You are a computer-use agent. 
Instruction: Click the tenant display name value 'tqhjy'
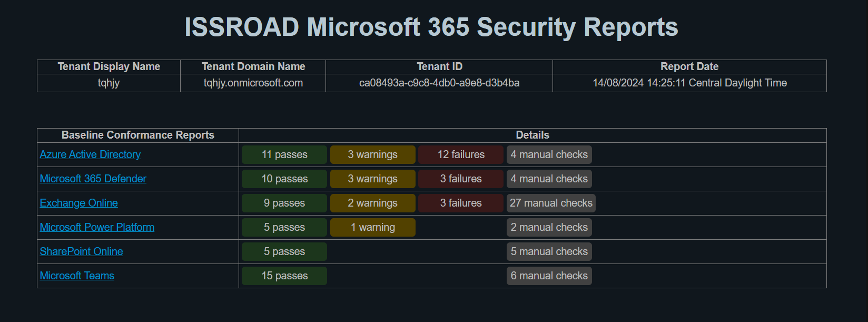[108, 83]
